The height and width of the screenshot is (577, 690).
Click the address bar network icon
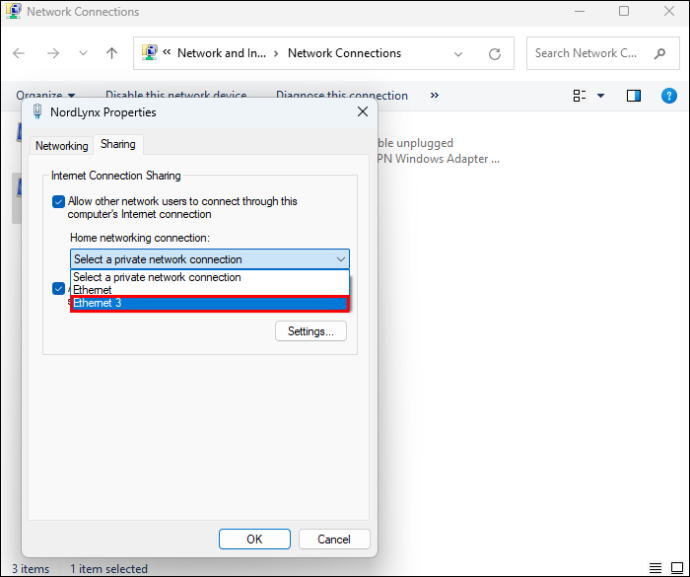click(150, 52)
